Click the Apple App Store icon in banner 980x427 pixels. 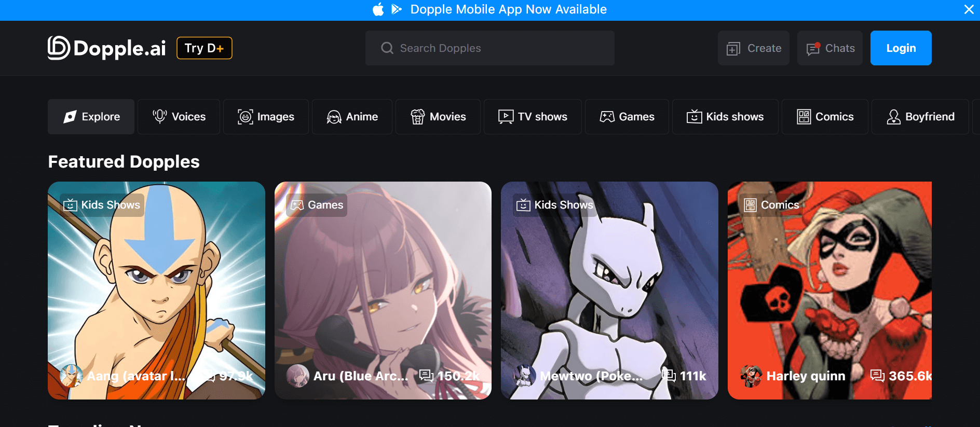pyautogui.click(x=378, y=9)
